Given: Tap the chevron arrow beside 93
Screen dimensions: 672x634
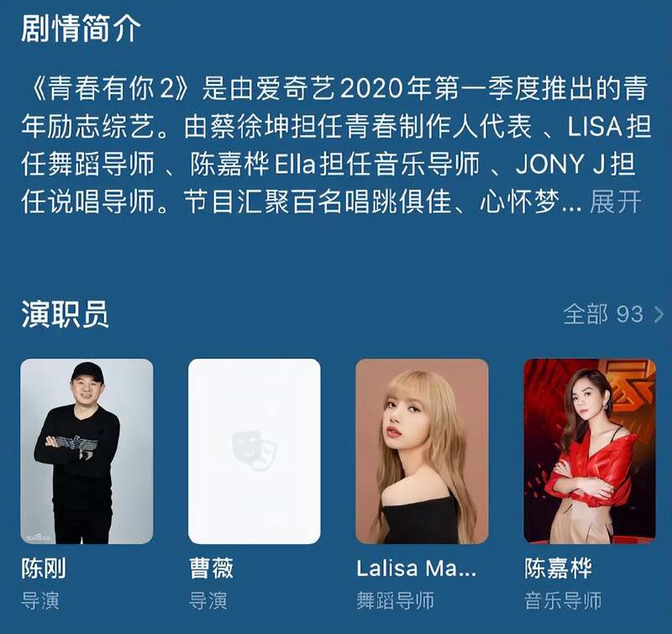Looking at the screenshot, I should pyautogui.click(x=659, y=314).
